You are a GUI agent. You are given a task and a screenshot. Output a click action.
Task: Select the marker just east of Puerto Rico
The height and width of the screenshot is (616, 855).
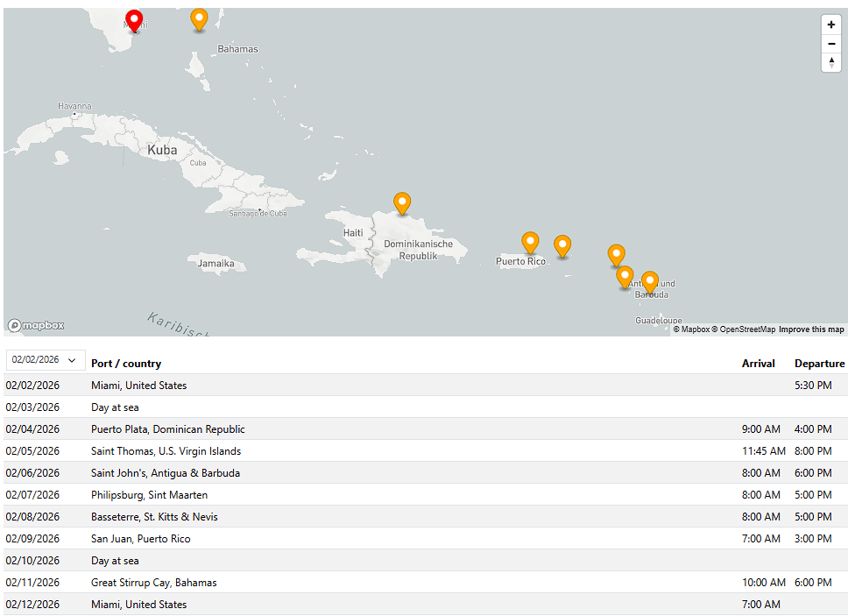tap(562, 245)
